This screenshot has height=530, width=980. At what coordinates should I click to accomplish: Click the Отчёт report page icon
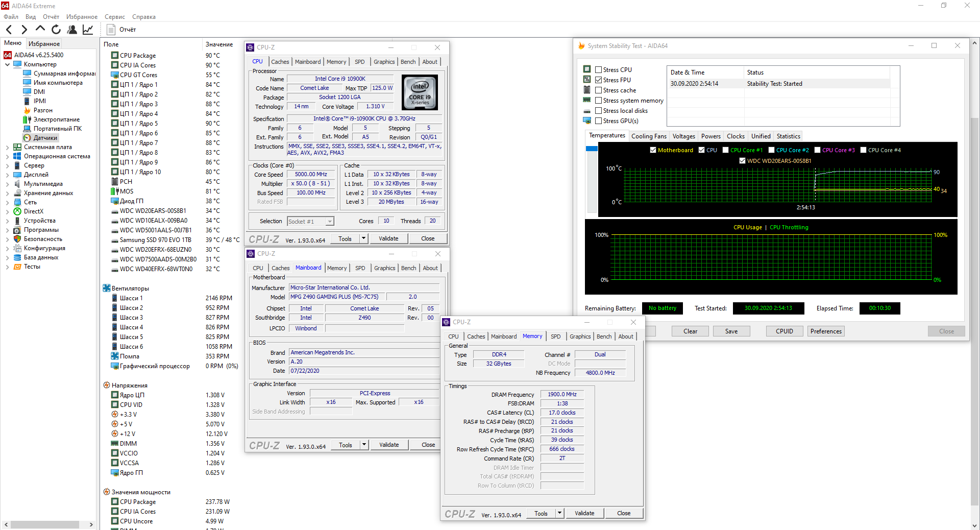(x=111, y=30)
